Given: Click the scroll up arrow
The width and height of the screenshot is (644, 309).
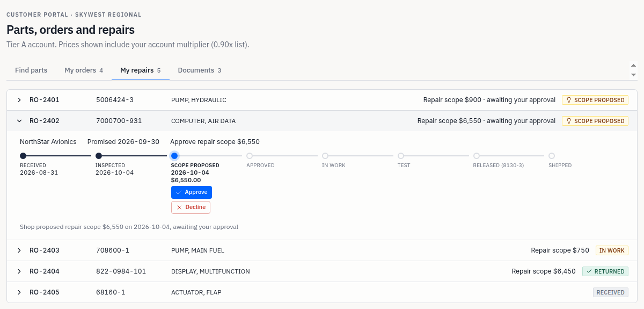Looking at the screenshot, I should click(x=633, y=65).
